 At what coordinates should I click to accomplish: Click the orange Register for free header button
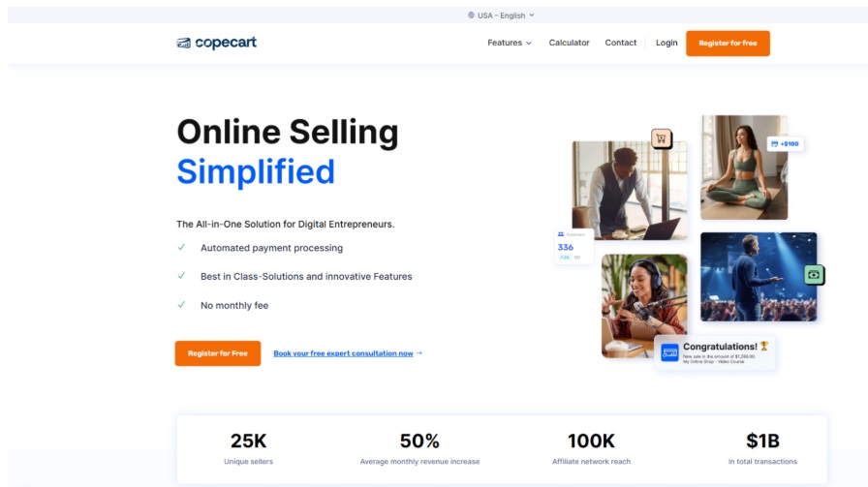(x=728, y=44)
